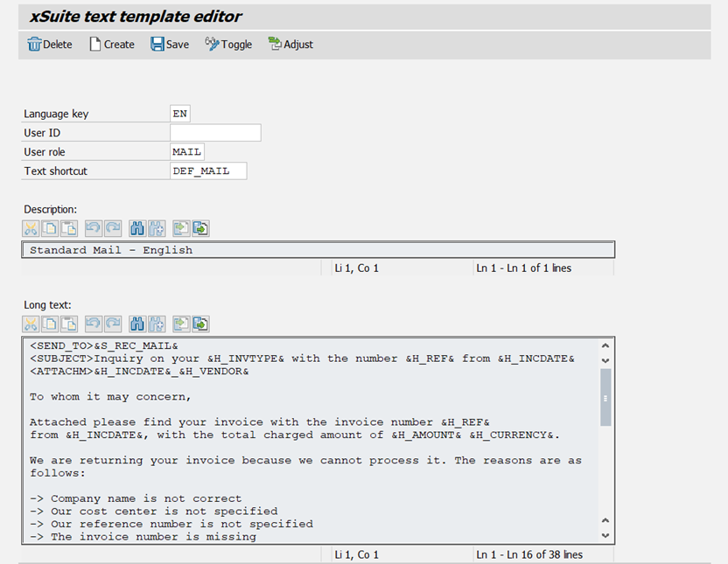Import text into the Long text editor

(181, 324)
